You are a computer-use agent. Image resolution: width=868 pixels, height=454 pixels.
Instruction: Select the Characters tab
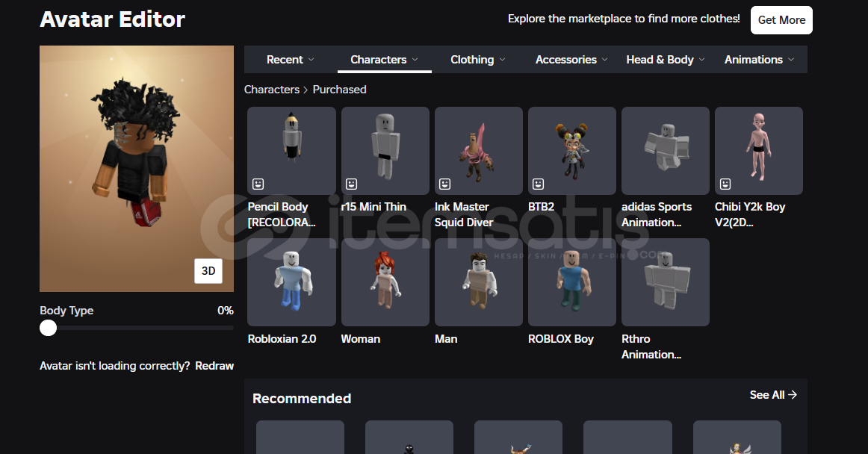tap(384, 60)
